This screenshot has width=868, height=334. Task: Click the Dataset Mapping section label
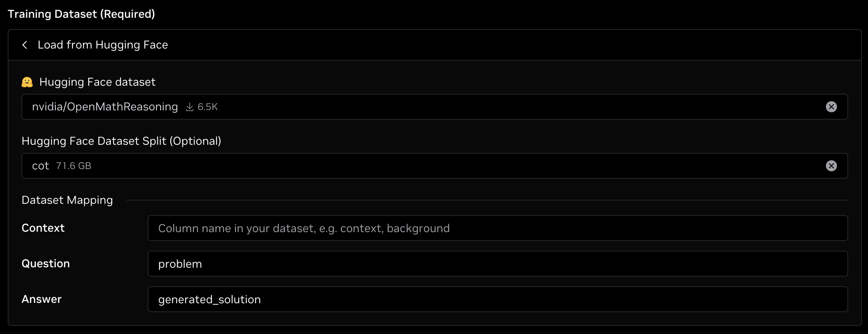point(67,200)
